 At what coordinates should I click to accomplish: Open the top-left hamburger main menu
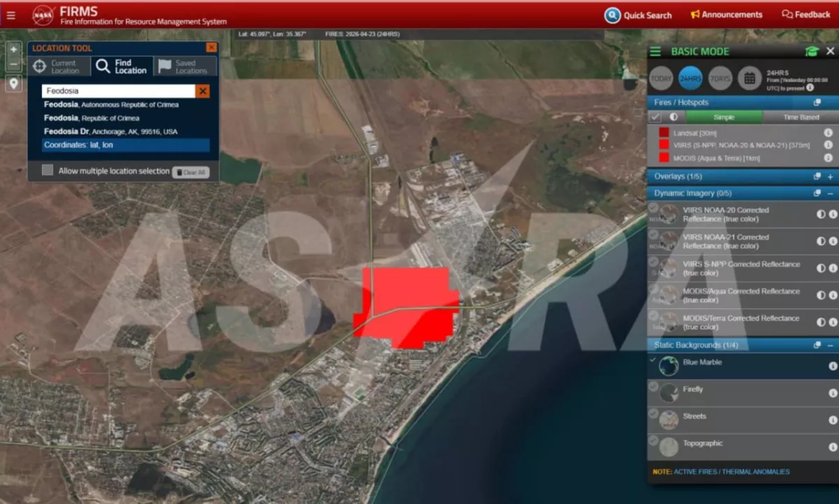pos(10,15)
